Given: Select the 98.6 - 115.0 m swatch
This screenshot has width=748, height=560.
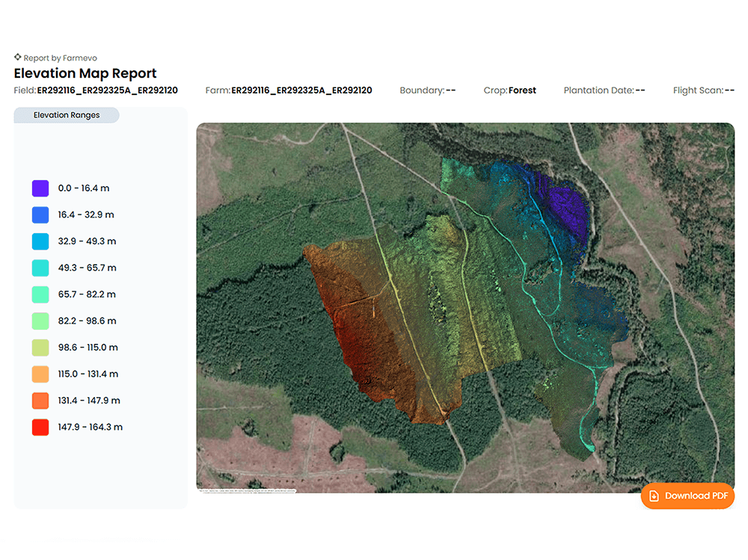Looking at the screenshot, I should coord(40,348).
